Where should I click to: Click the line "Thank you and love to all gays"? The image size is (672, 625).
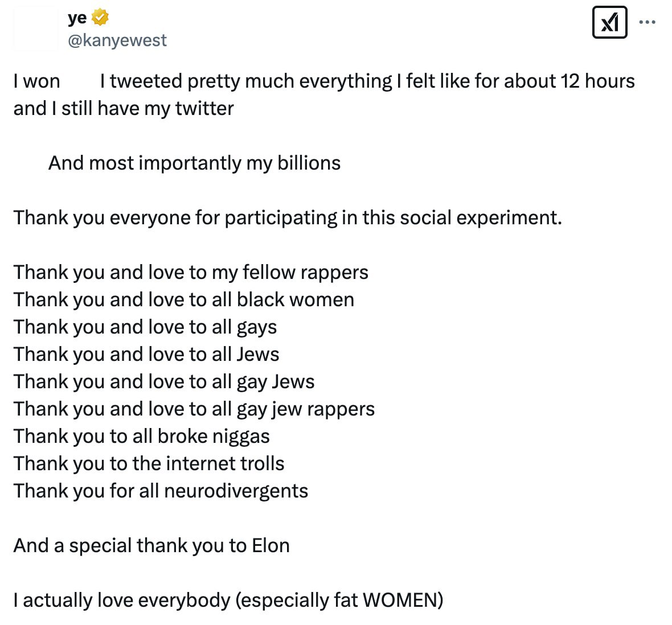tap(145, 327)
